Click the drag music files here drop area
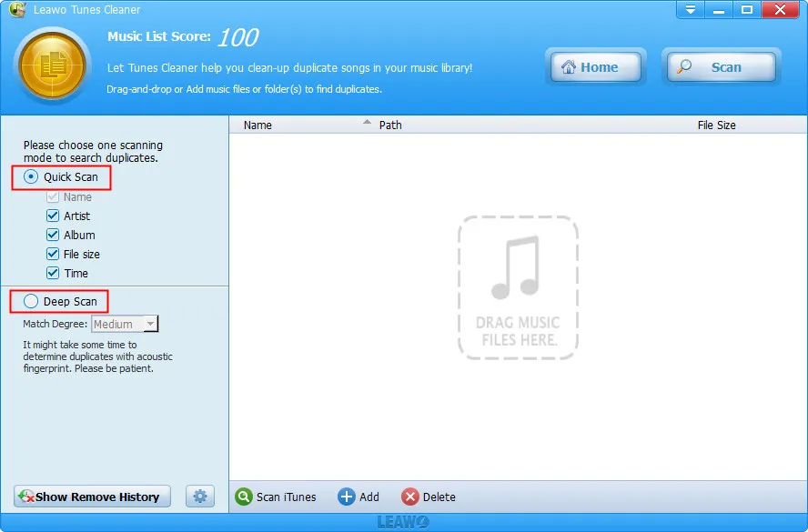Image resolution: width=808 pixels, height=532 pixels. [x=518, y=287]
